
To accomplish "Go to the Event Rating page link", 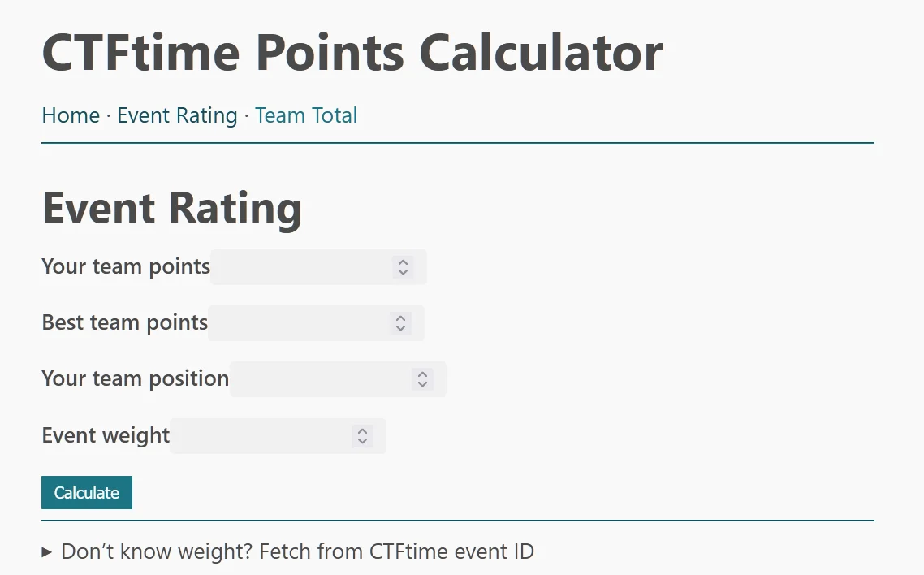I will click(177, 115).
